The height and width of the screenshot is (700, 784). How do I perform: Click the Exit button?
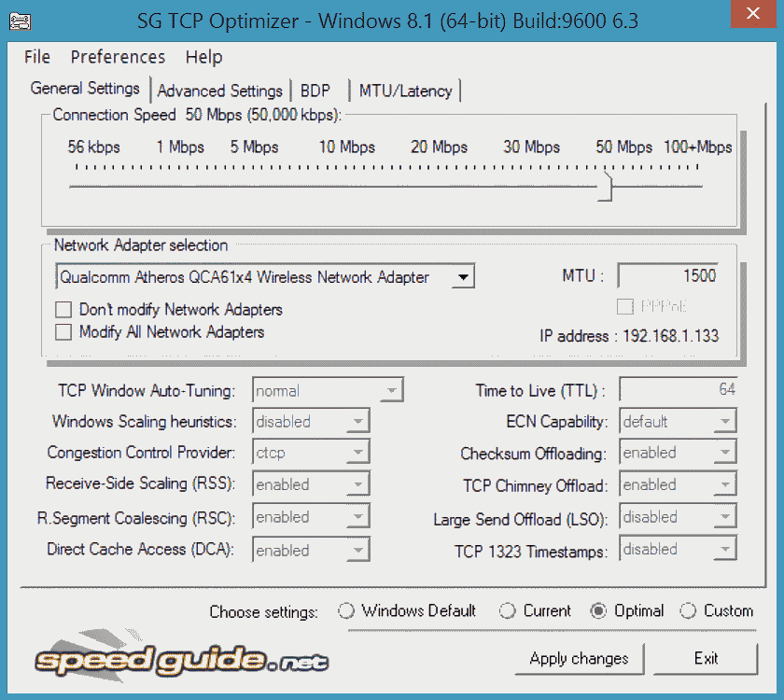click(x=706, y=659)
